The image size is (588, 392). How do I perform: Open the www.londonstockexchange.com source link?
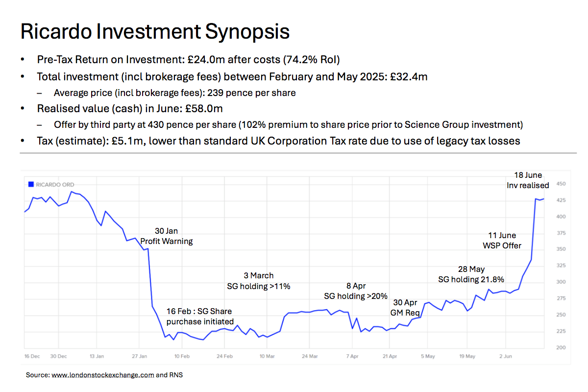102,375
